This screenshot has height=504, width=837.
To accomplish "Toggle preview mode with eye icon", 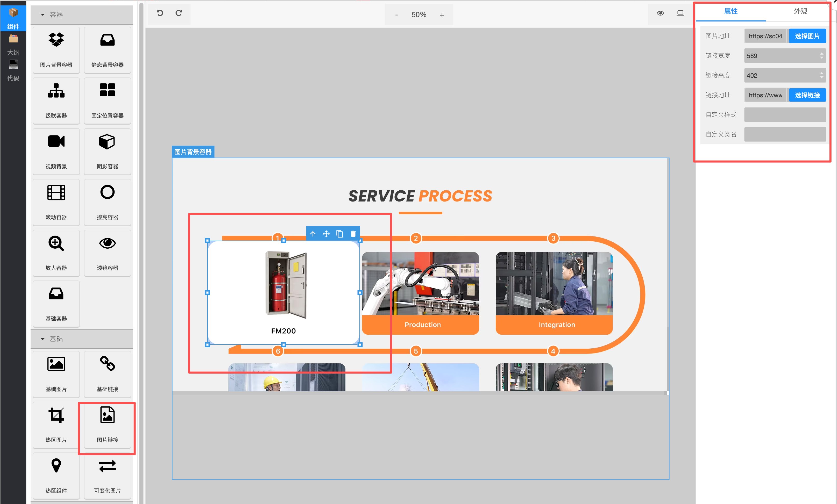I will 660,13.
